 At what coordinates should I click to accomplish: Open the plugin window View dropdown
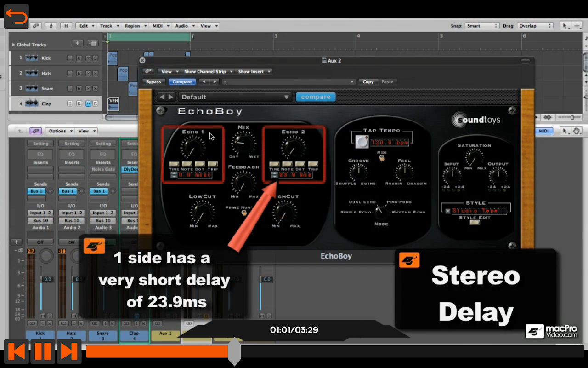pos(169,71)
